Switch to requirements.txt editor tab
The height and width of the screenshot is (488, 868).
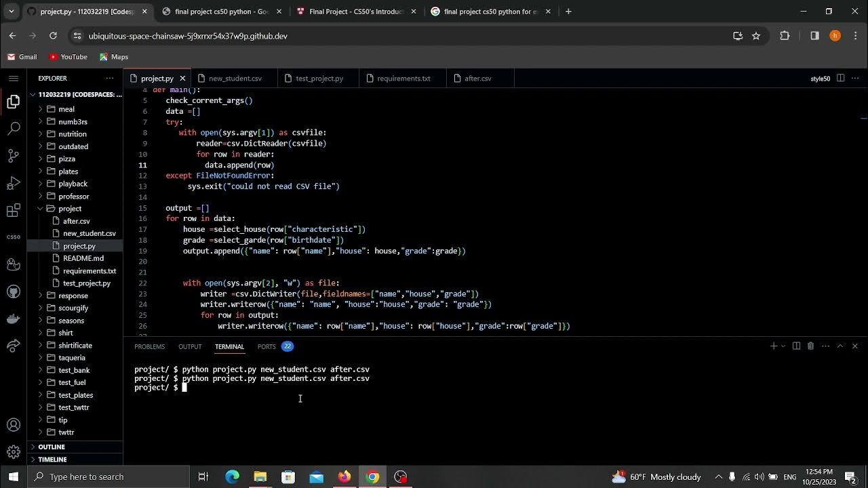[403, 79]
